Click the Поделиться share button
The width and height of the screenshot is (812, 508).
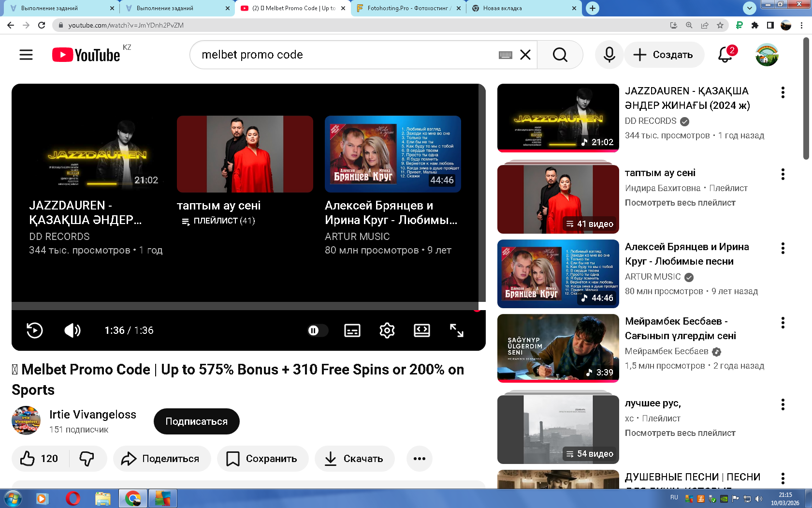click(162, 459)
